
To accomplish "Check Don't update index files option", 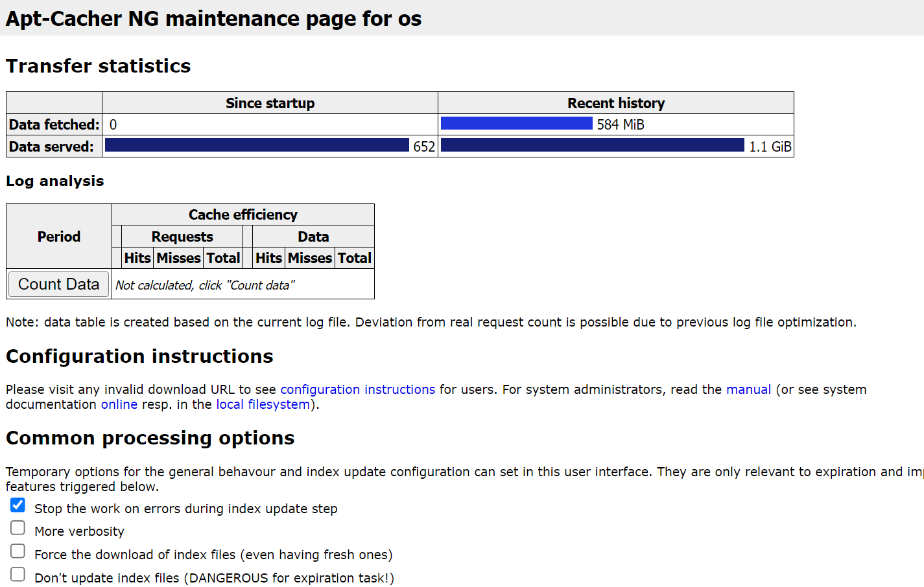I will [18, 575].
